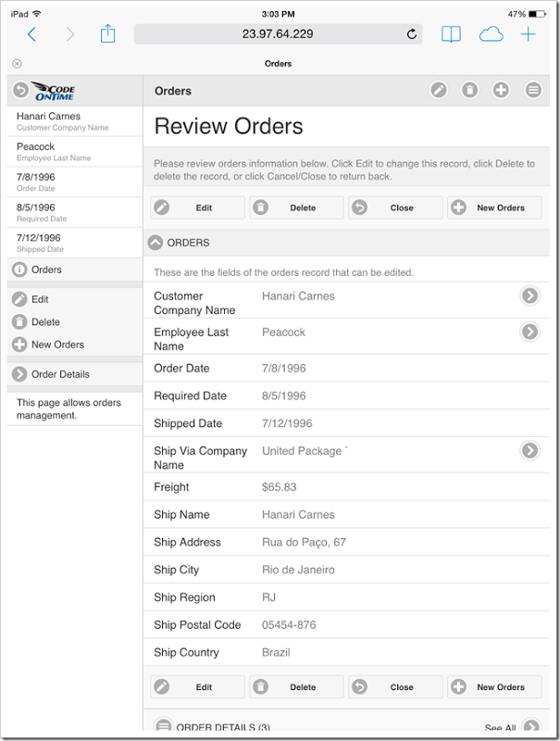This screenshot has width=560, height=741.
Task: Tap trash icon in Orders header
Action: click(470, 90)
